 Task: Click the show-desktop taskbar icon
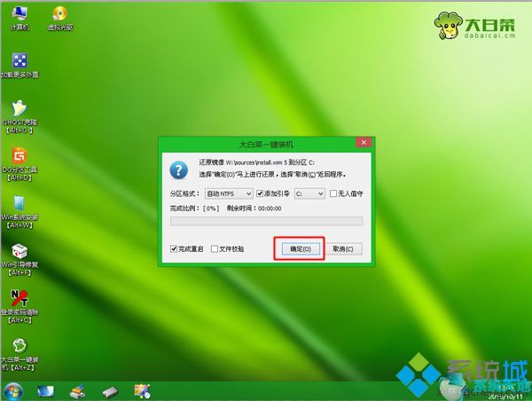pyautogui.click(x=45, y=391)
